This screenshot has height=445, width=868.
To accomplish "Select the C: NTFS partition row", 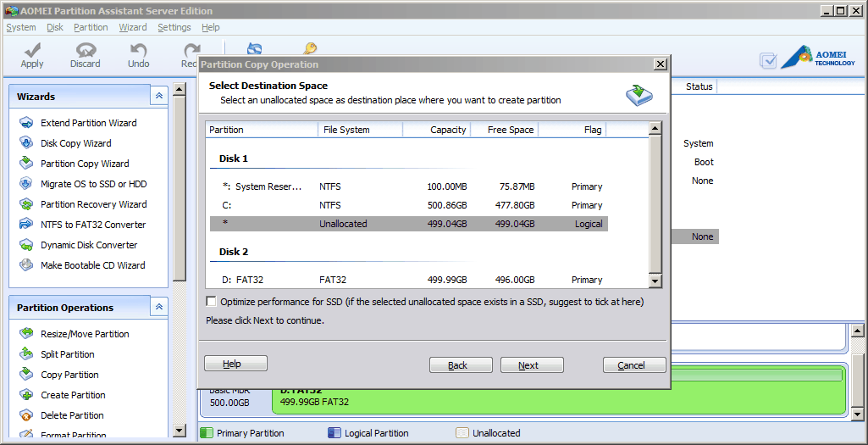I will point(409,205).
